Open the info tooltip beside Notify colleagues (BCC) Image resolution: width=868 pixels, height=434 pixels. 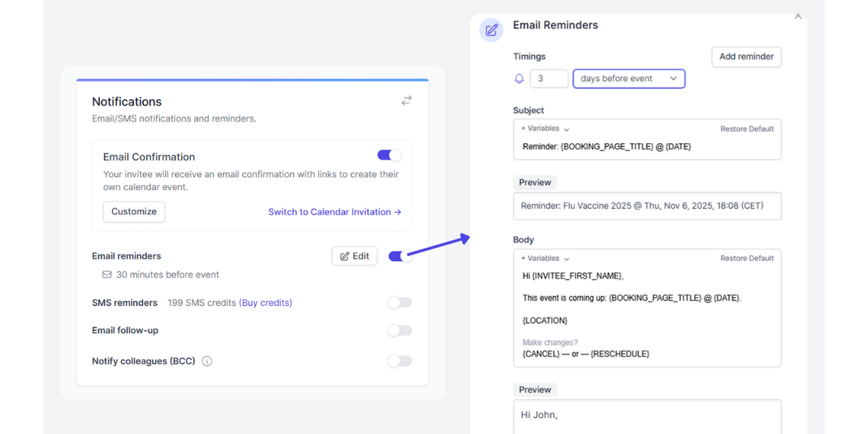coord(207,361)
